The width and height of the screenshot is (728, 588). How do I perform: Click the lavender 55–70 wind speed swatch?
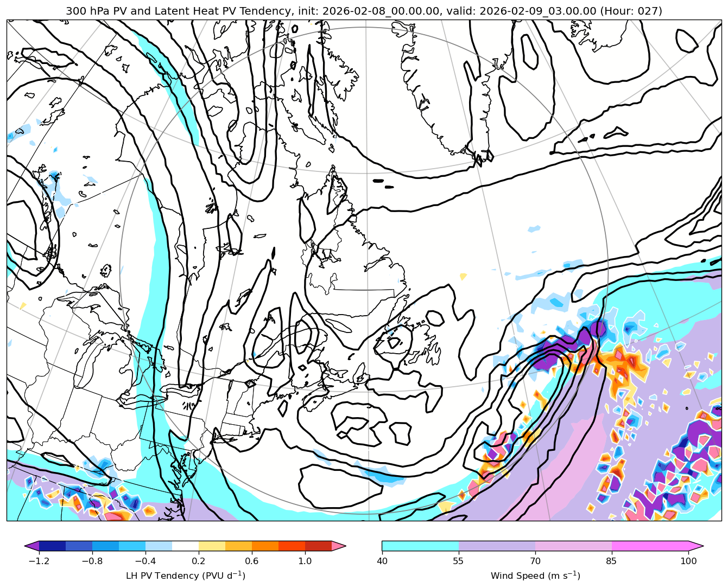coord(497,546)
